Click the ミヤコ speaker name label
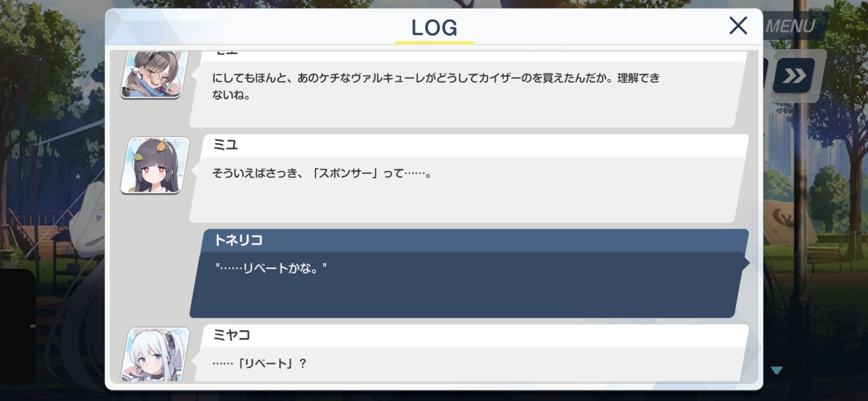Viewport: 868px width, 401px height. tap(231, 335)
